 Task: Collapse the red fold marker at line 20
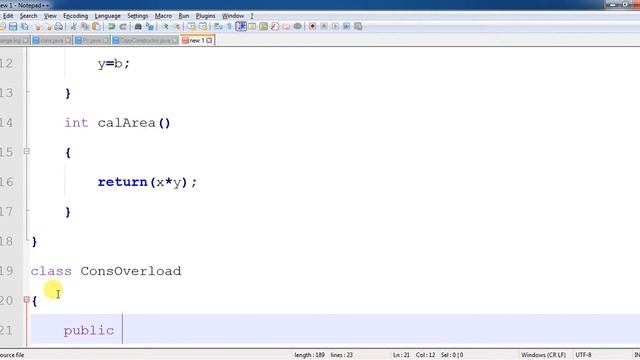[x=27, y=300]
